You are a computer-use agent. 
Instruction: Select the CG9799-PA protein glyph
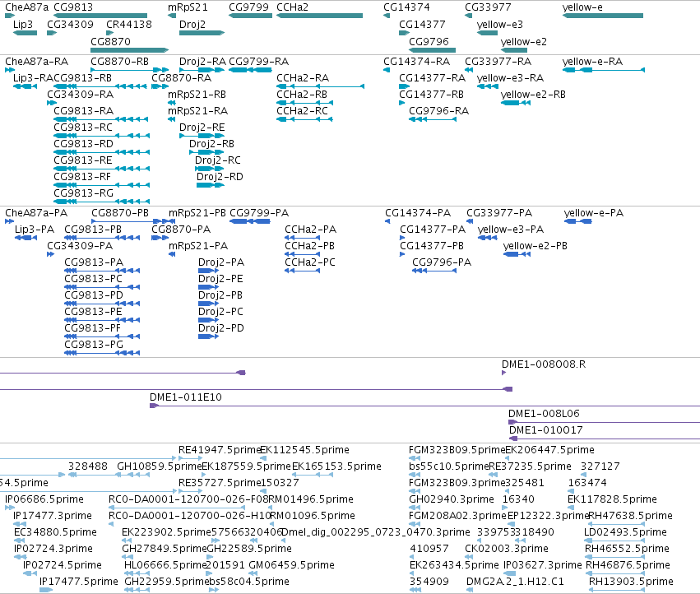tap(250, 221)
